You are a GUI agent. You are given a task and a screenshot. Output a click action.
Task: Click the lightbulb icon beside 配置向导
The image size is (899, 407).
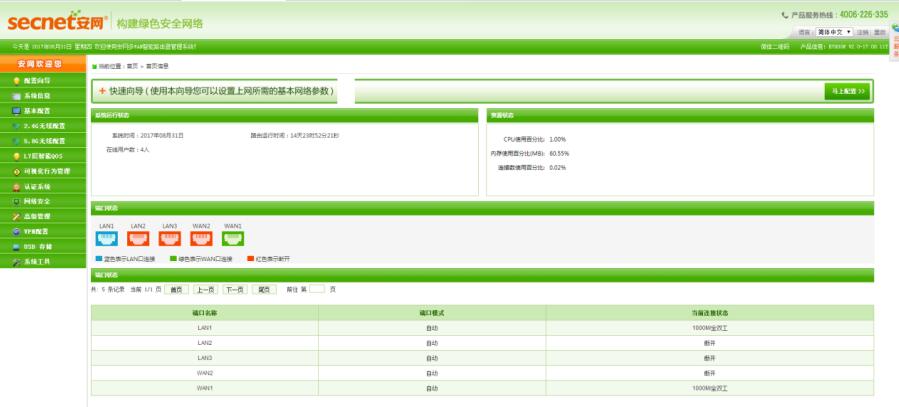17,81
